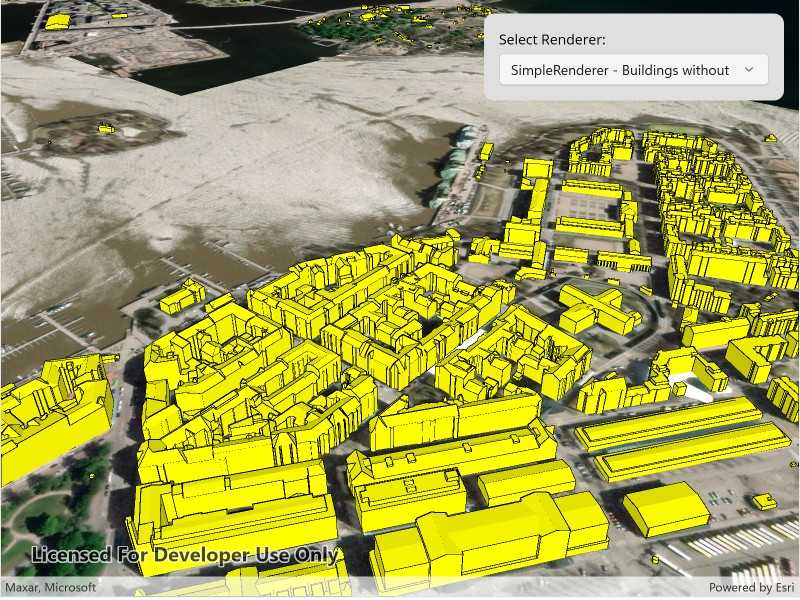Screen dimensions: 800x600
Task: Click the 'Powered by Esri' attribution
Action: (751, 588)
